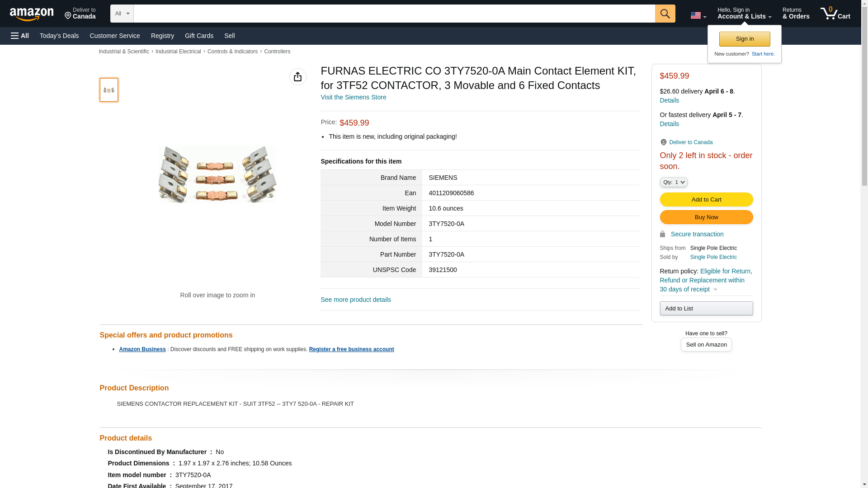Open Account & Lists dropdown

click(x=744, y=14)
